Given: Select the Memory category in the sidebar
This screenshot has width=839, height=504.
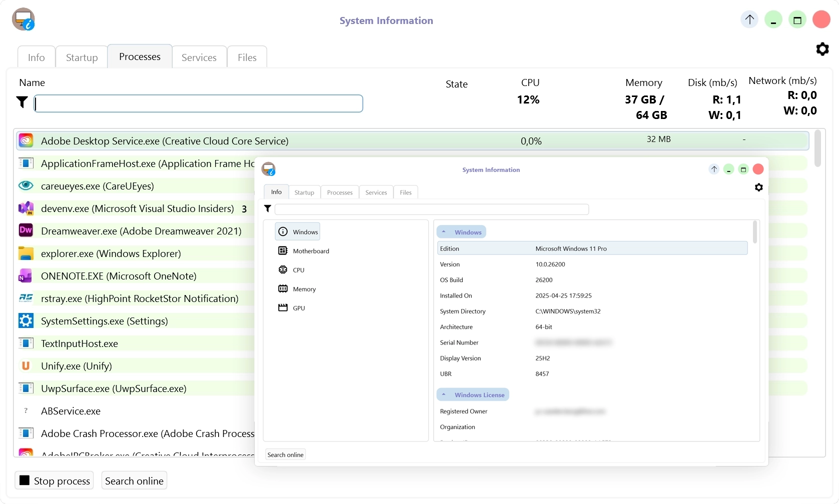Looking at the screenshot, I should point(297,288).
